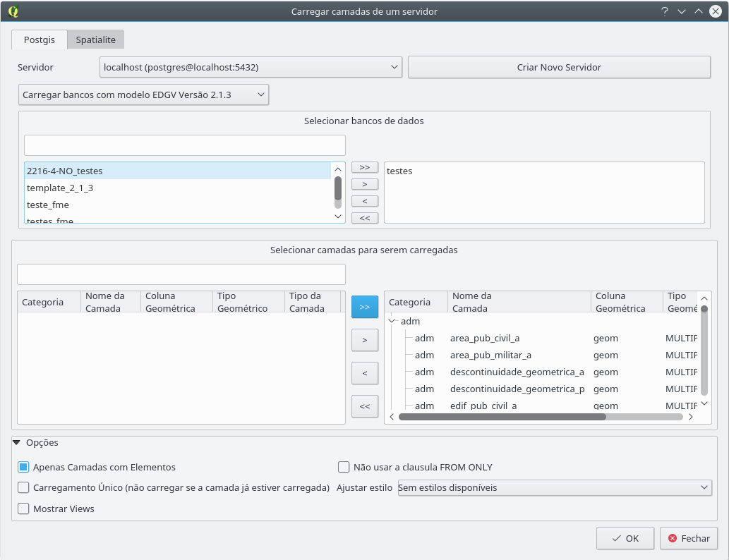The height and width of the screenshot is (560, 729).
Task: Sort left table by Tipo Geométrico
Action: 248,302
